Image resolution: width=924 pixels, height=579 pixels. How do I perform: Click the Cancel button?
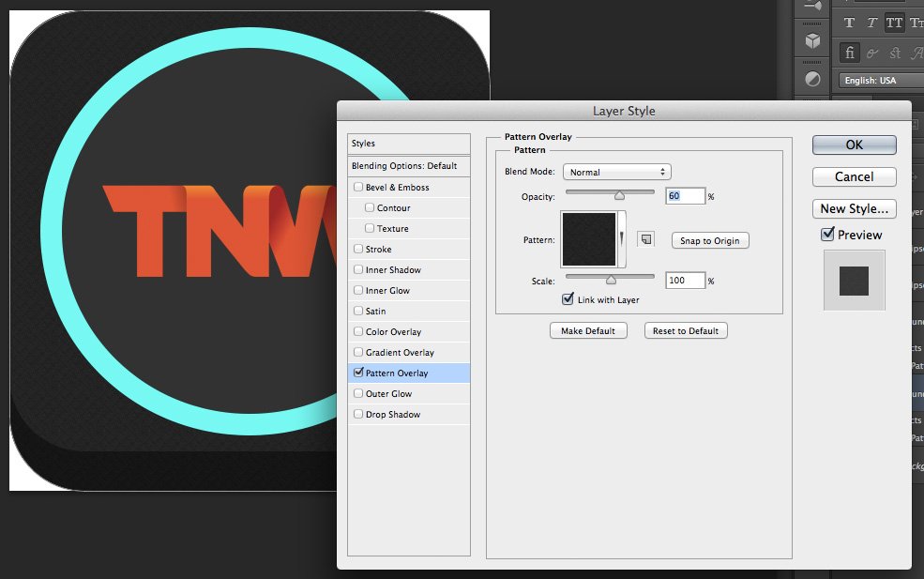pos(855,176)
